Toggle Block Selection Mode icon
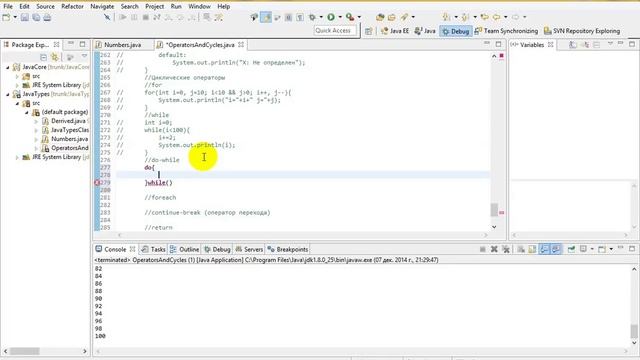The image size is (640, 360). pos(289,17)
